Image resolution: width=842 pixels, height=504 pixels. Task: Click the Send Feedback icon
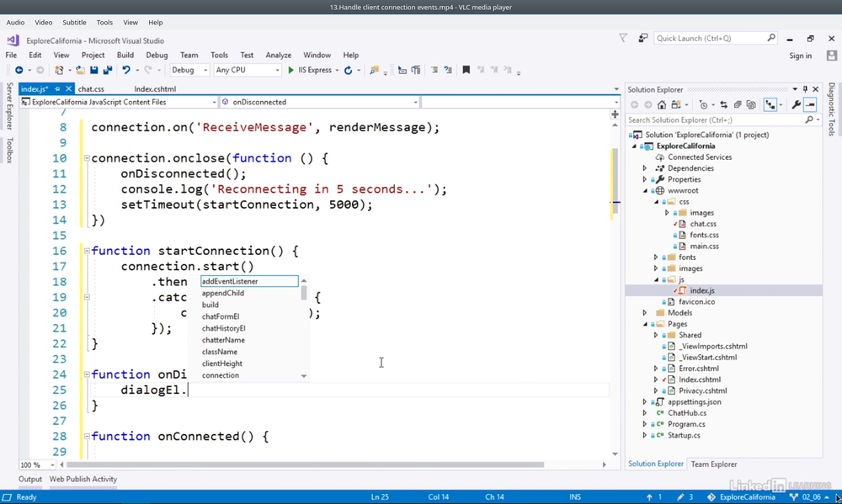[642, 38]
